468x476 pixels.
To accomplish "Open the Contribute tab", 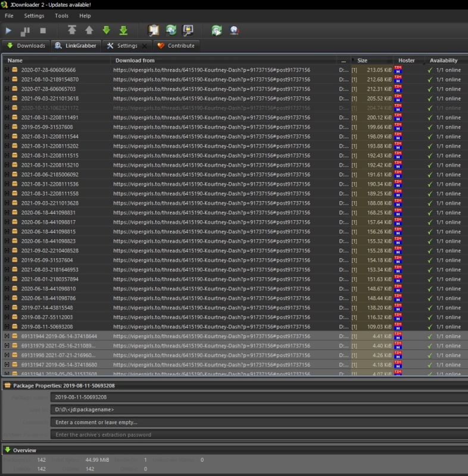I will pos(176,46).
